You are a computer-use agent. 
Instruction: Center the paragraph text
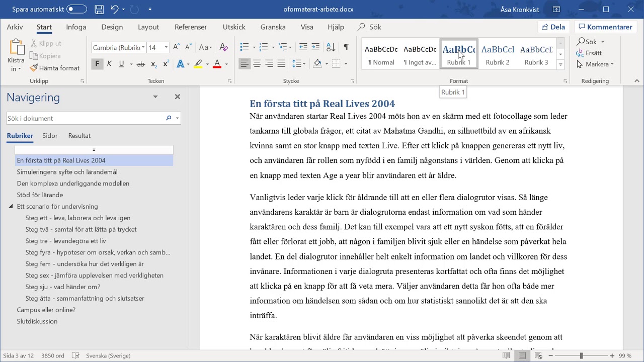tap(257, 64)
